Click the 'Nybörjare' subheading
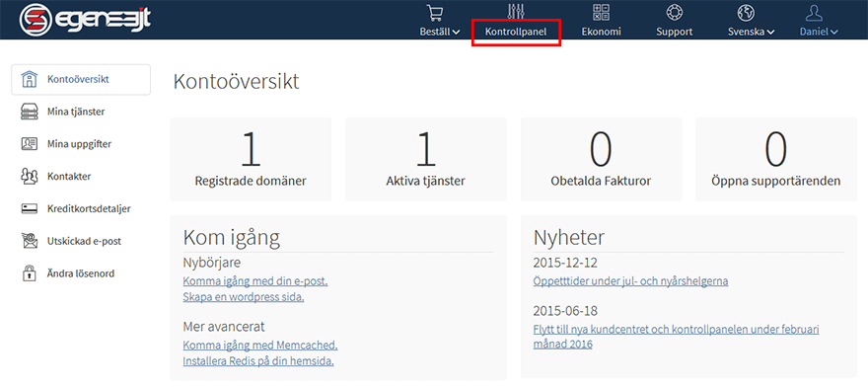This screenshot has width=868, height=388. [212, 263]
